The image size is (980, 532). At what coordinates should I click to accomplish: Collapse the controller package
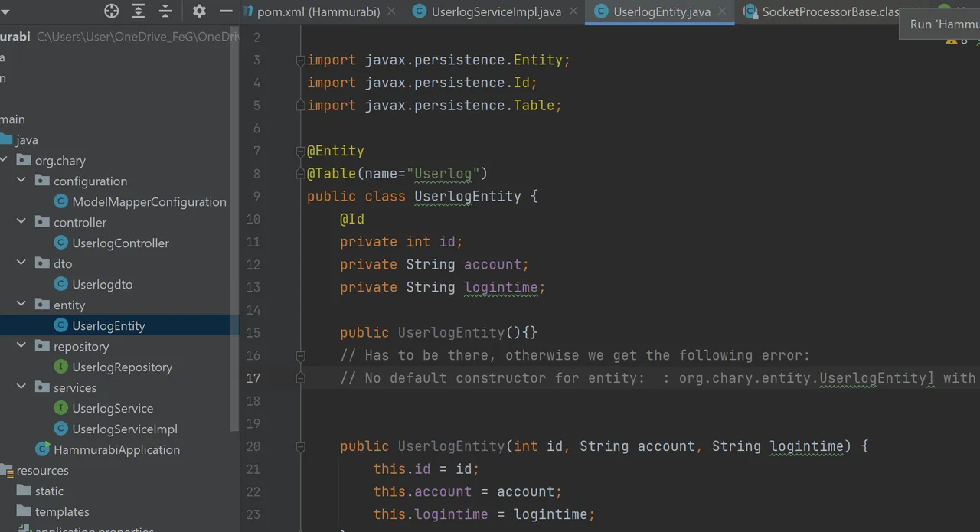point(22,222)
